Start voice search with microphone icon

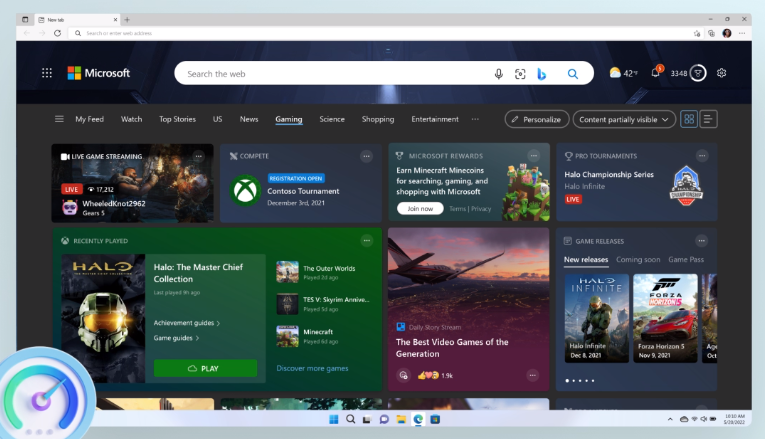tap(498, 74)
